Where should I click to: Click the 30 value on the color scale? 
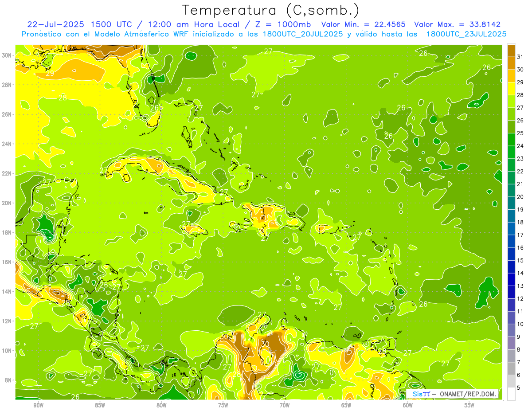point(520,70)
